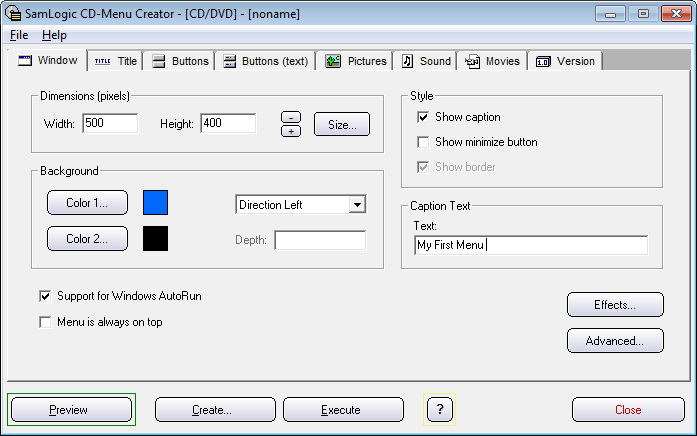Click the blue Color 1 swatch
Viewport: 697px width, 436px height.
(x=156, y=203)
